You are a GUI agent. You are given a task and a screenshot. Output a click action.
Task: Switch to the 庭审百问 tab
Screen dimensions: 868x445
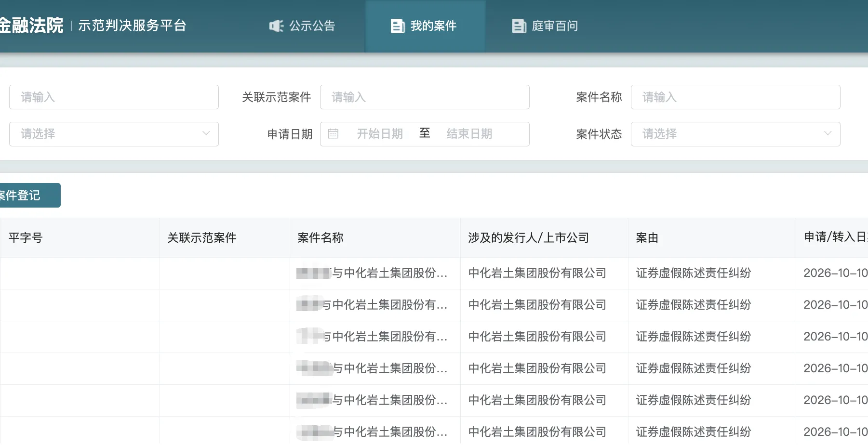545,26
